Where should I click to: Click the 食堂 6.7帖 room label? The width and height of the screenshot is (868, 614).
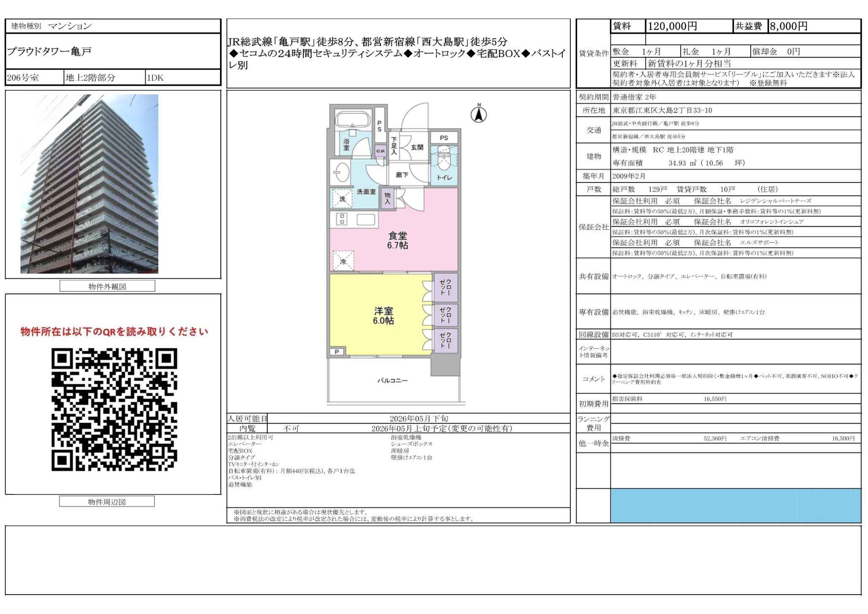click(x=398, y=241)
